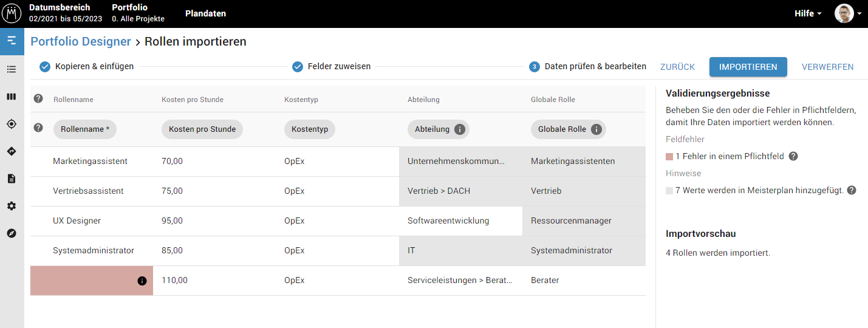Click the info icon in empty Rollenname cell
Image resolution: width=868 pixels, height=328 pixels.
pyautogui.click(x=142, y=281)
